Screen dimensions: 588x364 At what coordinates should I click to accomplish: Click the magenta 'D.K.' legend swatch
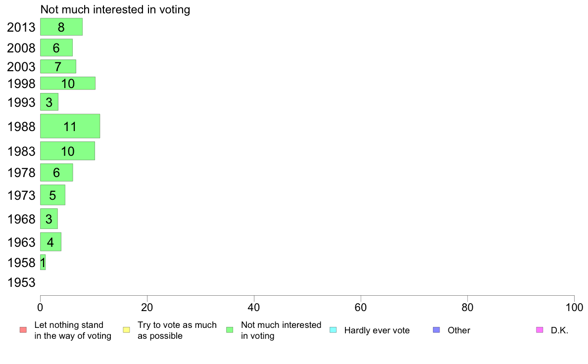pos(539,330)
